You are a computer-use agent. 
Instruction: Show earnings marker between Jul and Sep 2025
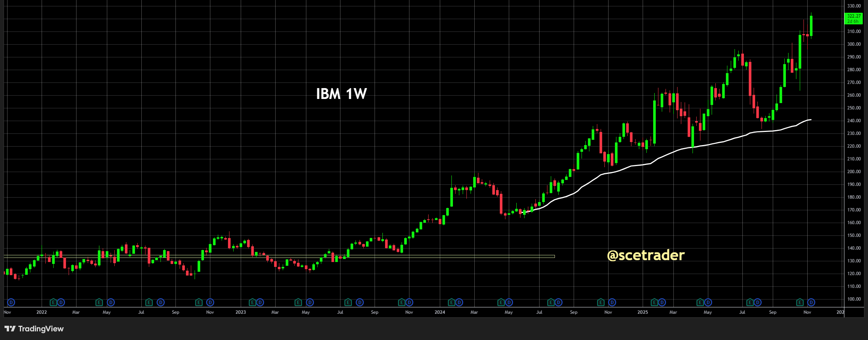(x=750, y=302)
